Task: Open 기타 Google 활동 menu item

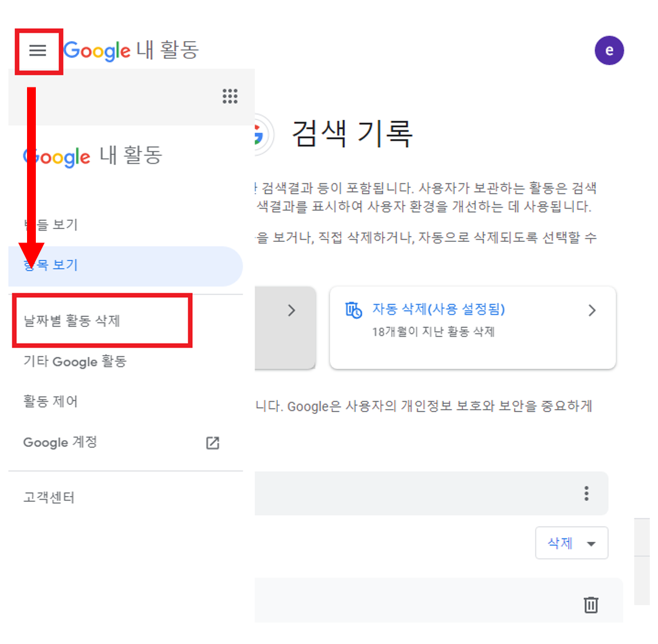Action: [75, 362]
